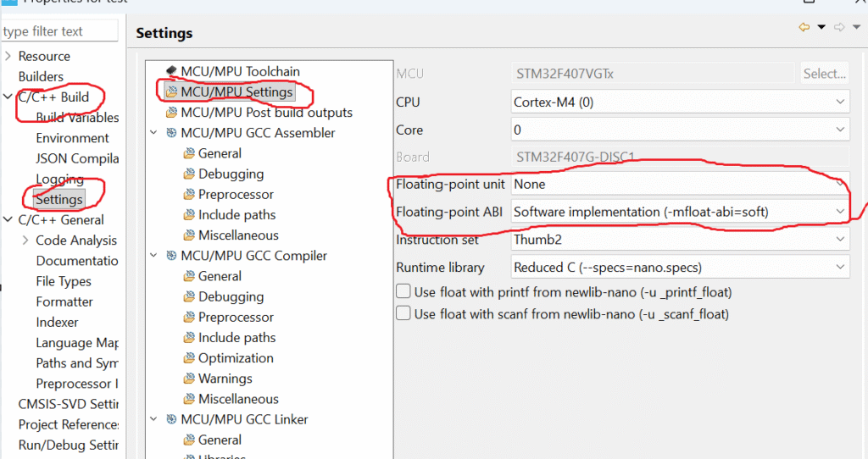Open the back history dropdown arrow

click(x=821, y=26)
